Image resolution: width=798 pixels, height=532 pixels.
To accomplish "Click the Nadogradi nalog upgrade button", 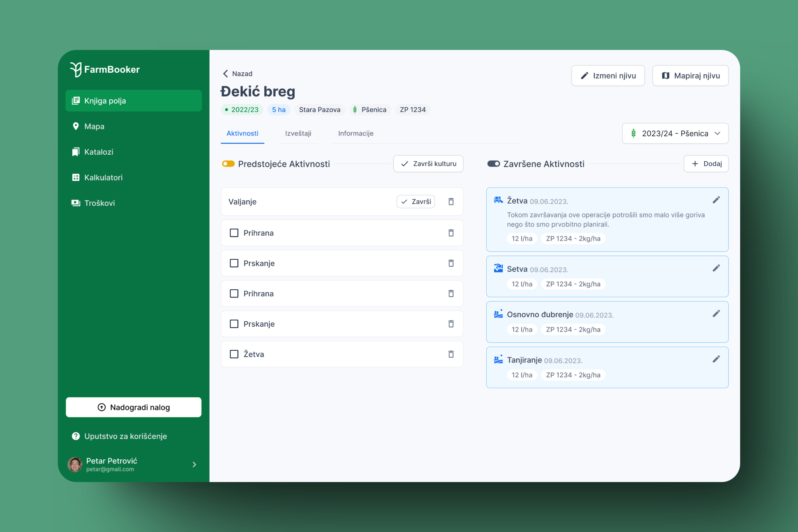I will point(133,407).
